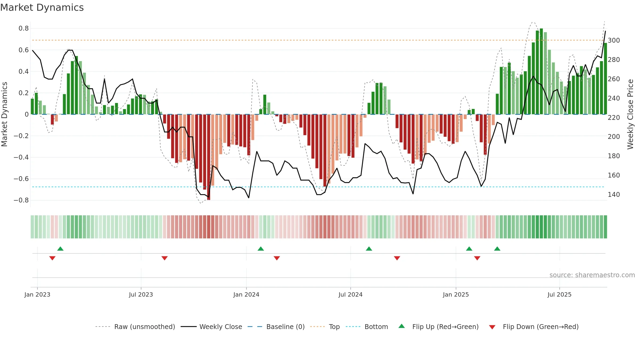Click the Weekly Close Price axis title
Screen dimensions: 644x362
pos(630,114)
